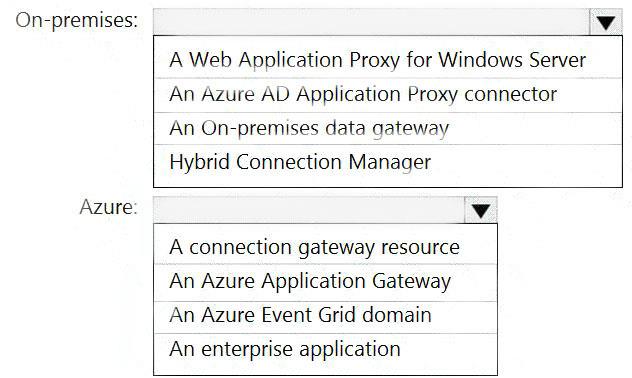Set On-premises to the Web Application Proxy entry
The image size is (632, 378).
(x=388, y=60)
